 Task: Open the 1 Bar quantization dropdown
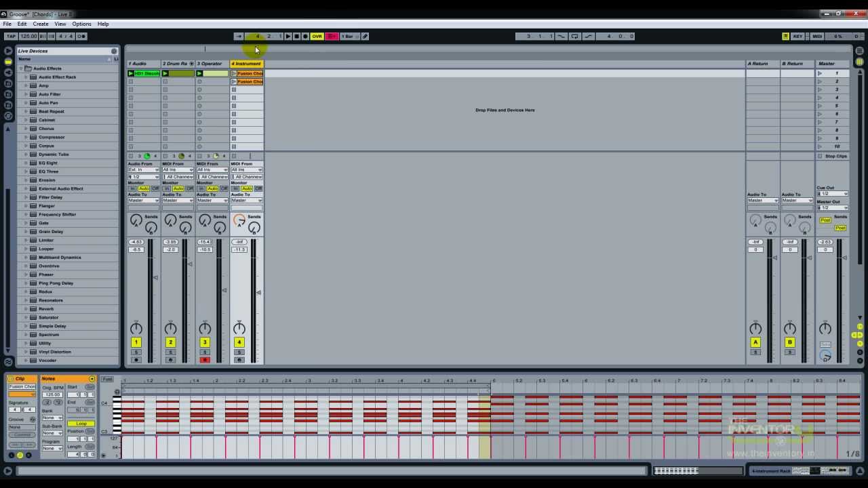coord(349,36)
